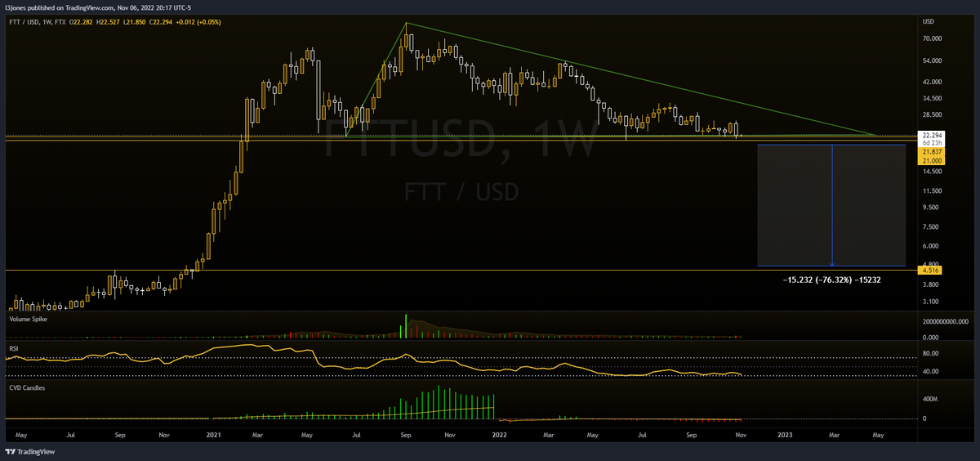Image resolution: width=980 pixels, height=461 pixels.
Task: Open the USD currency label on price axis
Action: tap(928, 21)
